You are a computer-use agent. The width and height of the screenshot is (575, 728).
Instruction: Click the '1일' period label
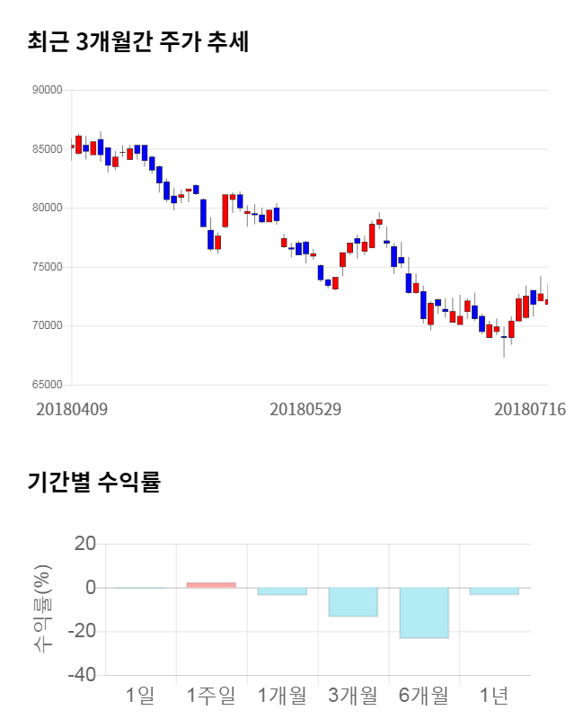click(140, 695)
